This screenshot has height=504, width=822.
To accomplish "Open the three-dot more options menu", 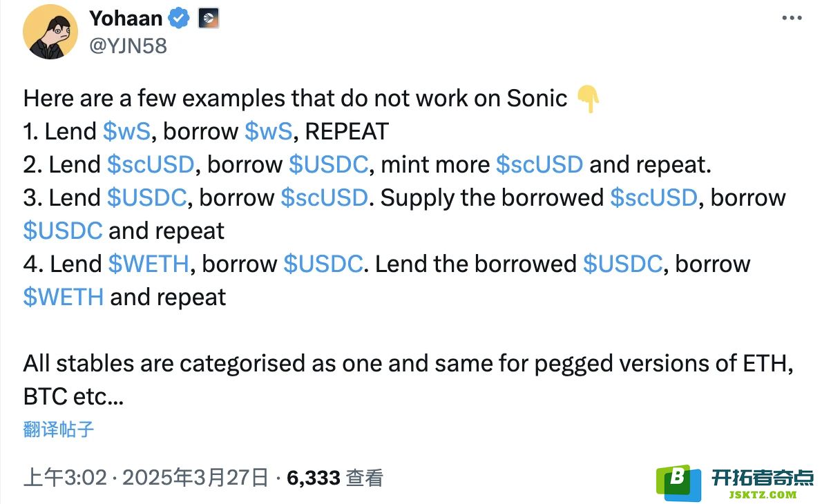I will 792,18.
